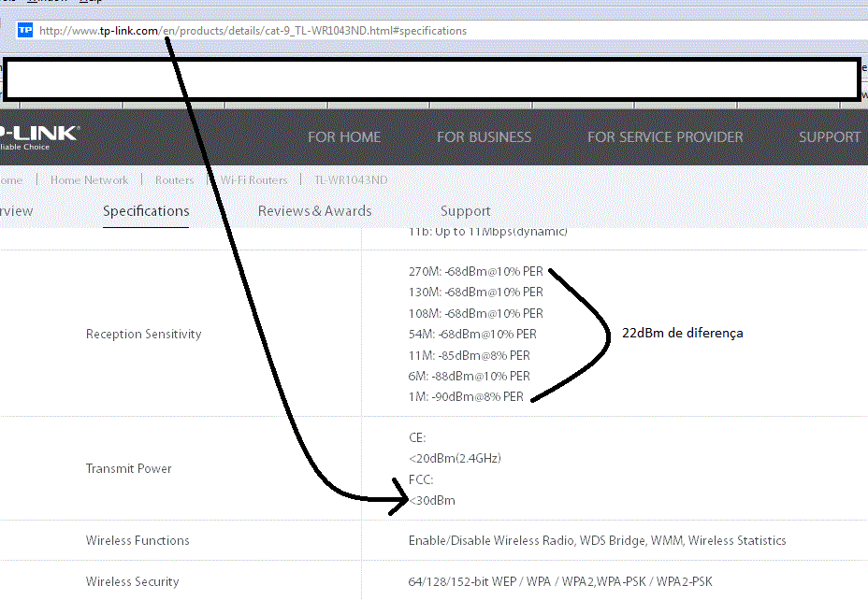
Task: Open the FOR HOME menu
Action: (x=344, y=136)
